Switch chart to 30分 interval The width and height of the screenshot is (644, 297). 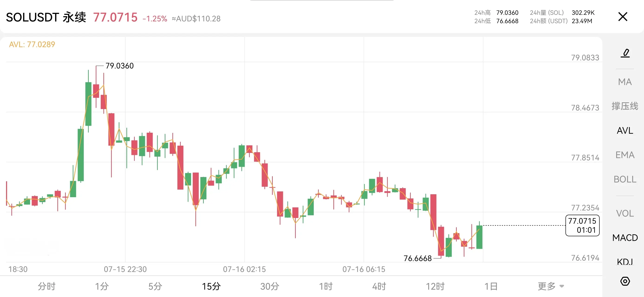270,286
